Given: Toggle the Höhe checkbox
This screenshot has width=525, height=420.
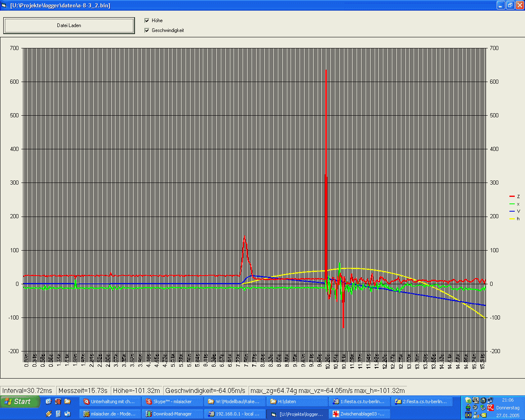Looking at the screenshot, I should pyautogui.click(x=146, y=20).
